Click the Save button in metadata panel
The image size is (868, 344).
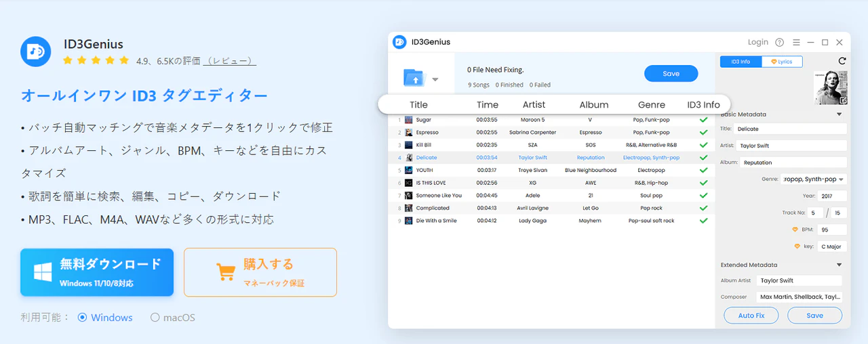(815, 316)
